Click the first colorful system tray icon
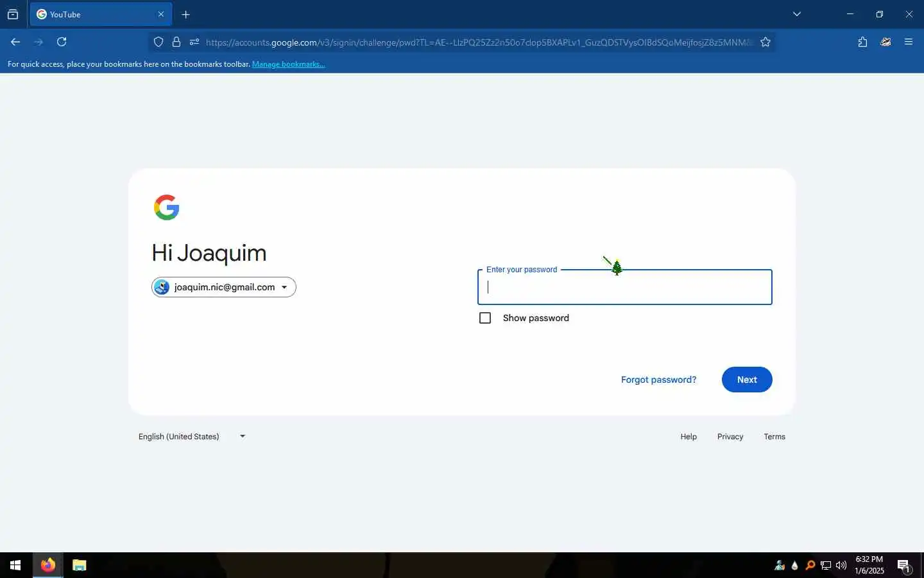The width and height of the screenshot is (924, 578). pyautogui.click(x=780, y=565)
